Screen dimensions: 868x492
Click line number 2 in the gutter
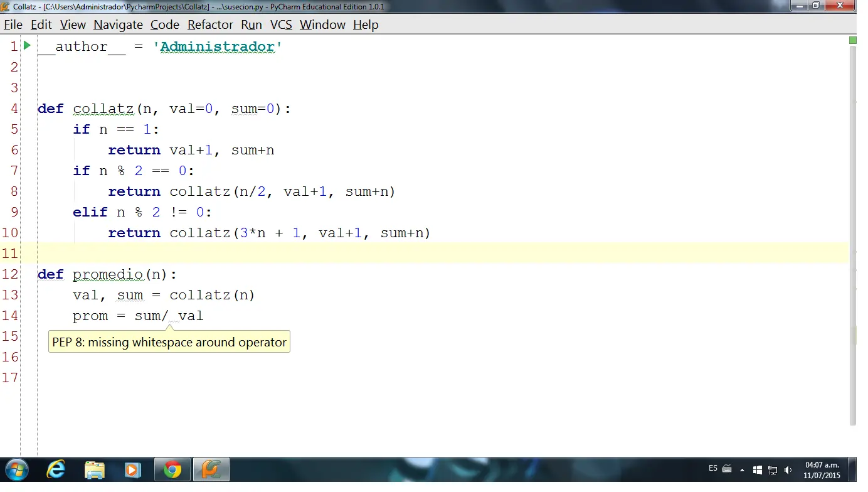tap(14, 67)
